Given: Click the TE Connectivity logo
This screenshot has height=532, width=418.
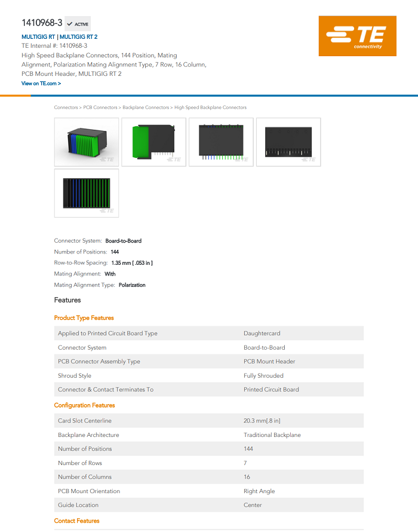Looking at the screenshot, I should (357, 36).
